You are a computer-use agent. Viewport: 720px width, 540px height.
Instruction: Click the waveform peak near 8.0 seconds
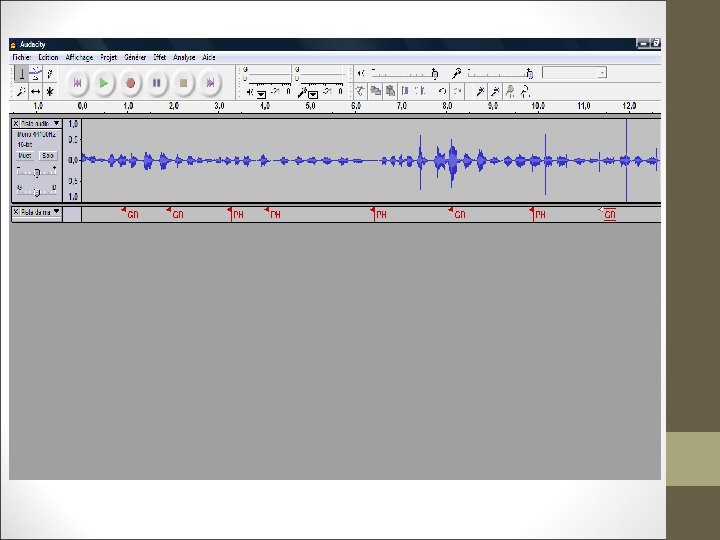click(x=453, y=162)
